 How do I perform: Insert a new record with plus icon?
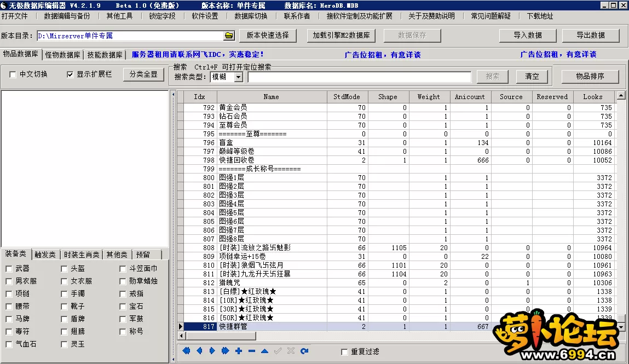point(239,351)
